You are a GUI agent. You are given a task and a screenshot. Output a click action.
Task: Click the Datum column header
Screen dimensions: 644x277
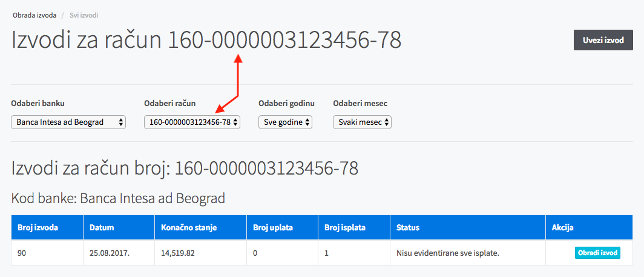coord(119,227)
